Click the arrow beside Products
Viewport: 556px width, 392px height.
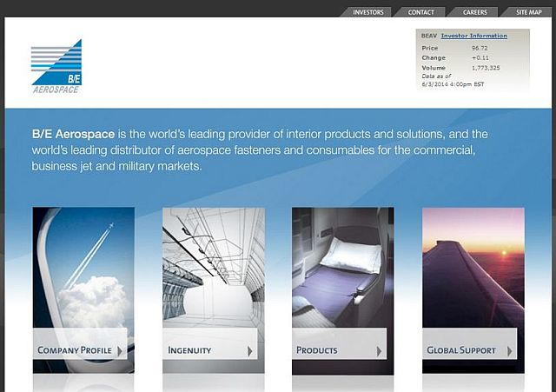point(379,351)
